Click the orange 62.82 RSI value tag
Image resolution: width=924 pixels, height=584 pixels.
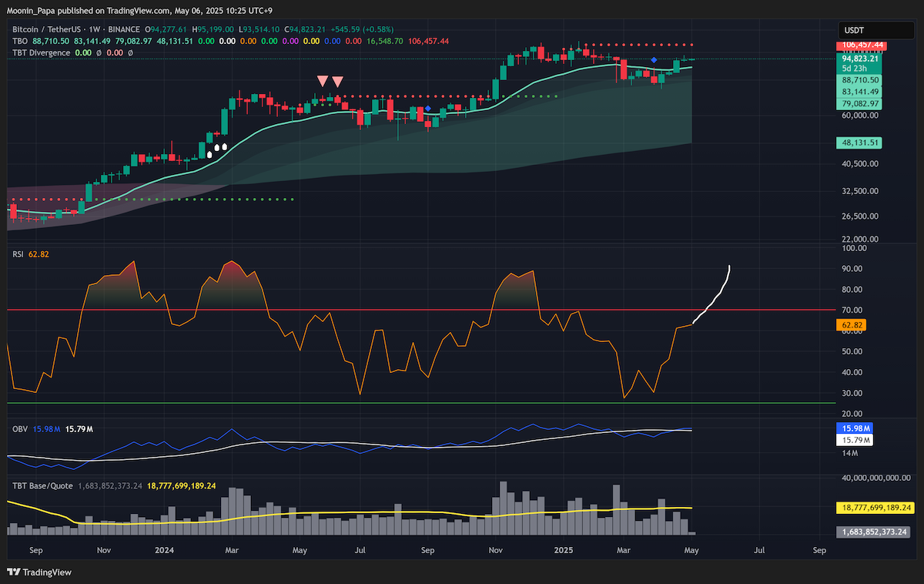851,325
